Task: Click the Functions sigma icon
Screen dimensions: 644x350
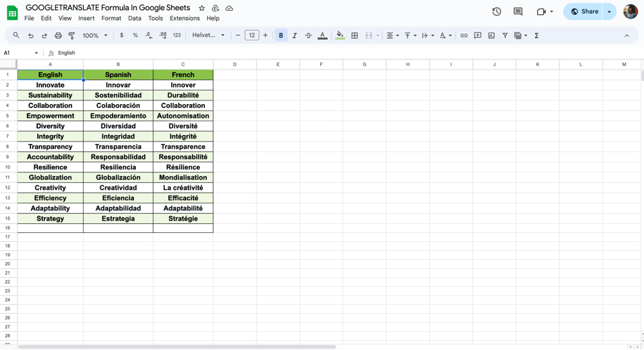Action: [x=536, y=35]
